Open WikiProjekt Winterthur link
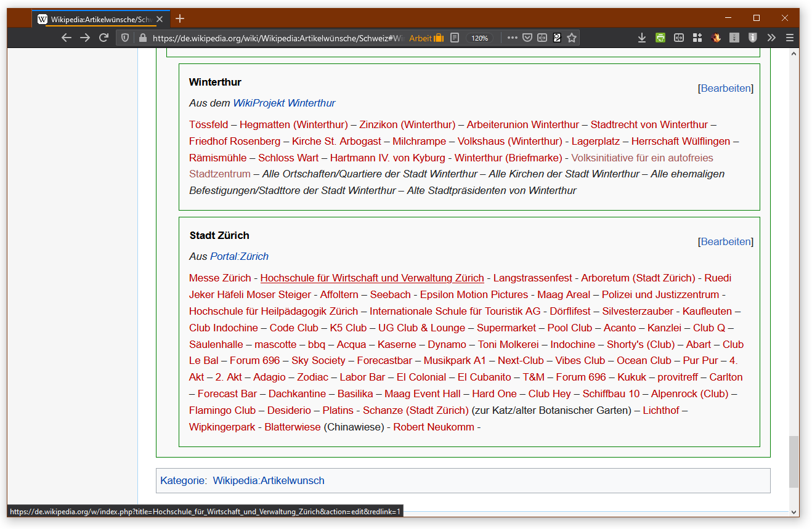 tap(284, 103)
